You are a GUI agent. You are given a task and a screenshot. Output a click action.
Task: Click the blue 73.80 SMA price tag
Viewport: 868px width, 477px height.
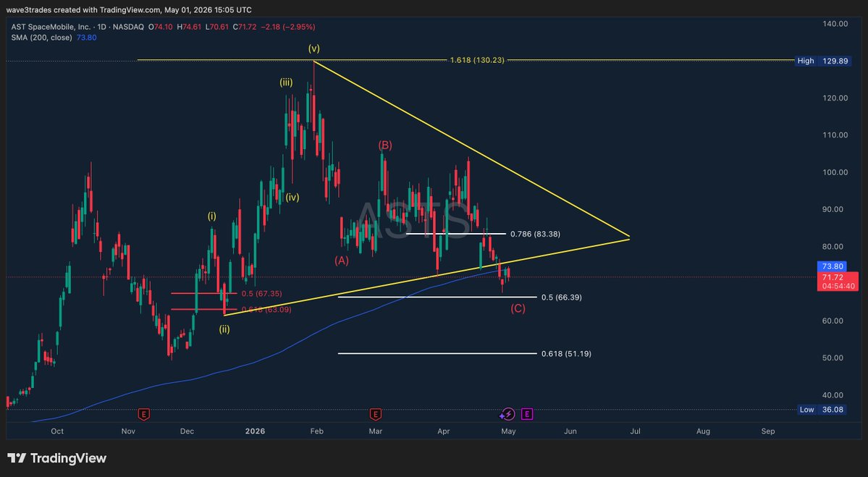[833, 266]
